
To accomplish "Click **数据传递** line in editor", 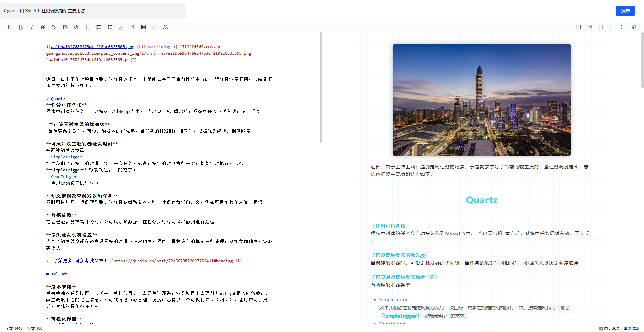I will click(61, 215).
